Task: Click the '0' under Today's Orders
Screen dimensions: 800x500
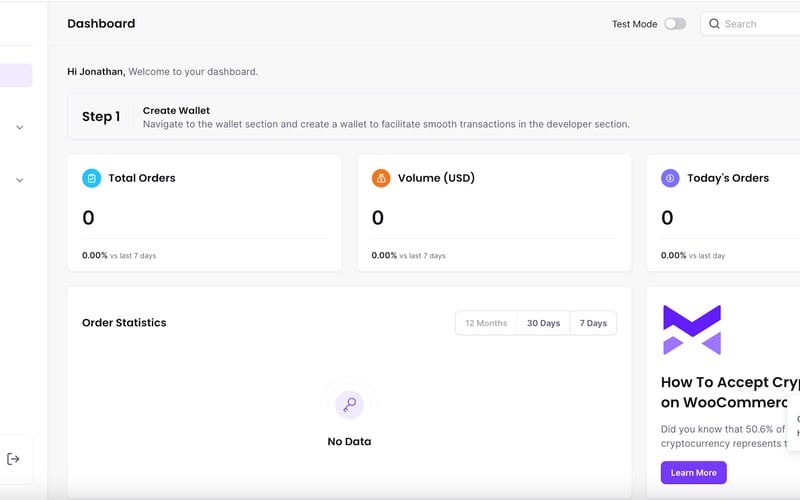Action: [x=667, y=218]
